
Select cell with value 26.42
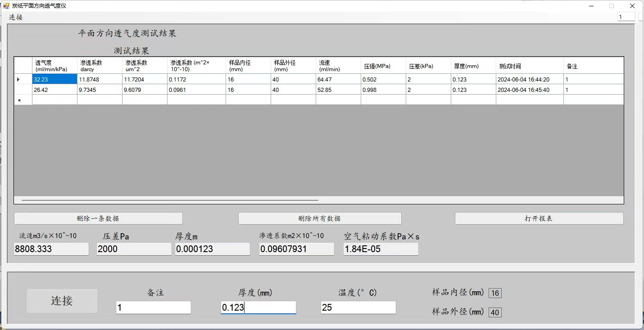[54, 90]
